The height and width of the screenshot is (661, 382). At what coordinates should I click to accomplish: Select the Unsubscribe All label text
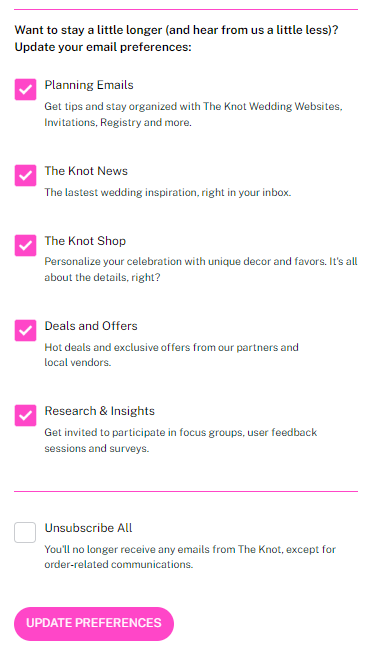coord(89,528)
